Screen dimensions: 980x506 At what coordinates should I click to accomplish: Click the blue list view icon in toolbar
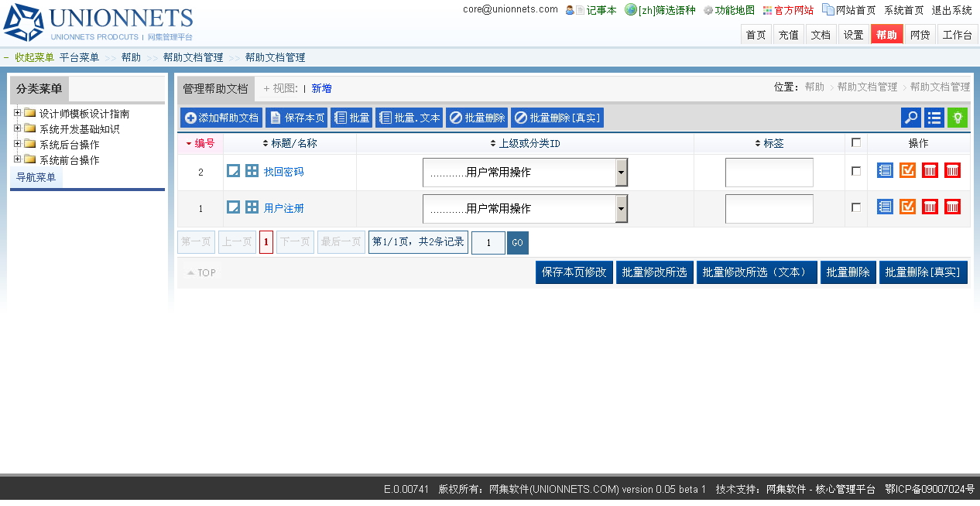pyautogui.click(x=934, y=118)
